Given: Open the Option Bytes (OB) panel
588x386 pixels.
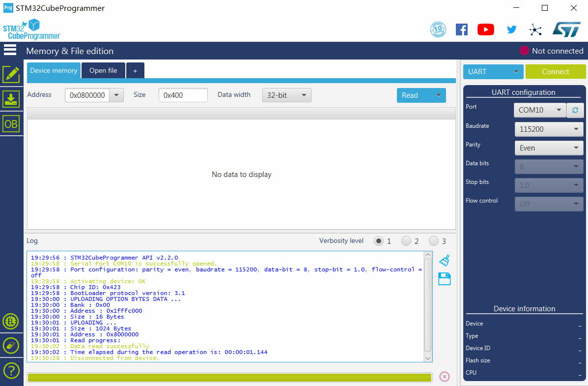Looking at the screenshot, I should point(11,124).
